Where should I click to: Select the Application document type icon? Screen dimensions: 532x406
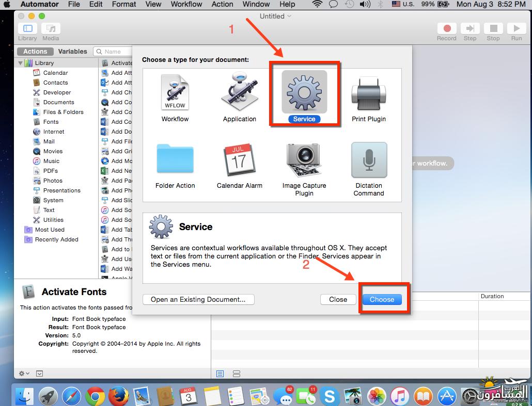coord(240,91)
